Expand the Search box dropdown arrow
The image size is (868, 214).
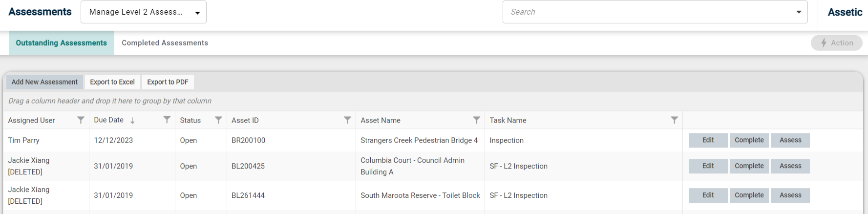tap(799, 12)
